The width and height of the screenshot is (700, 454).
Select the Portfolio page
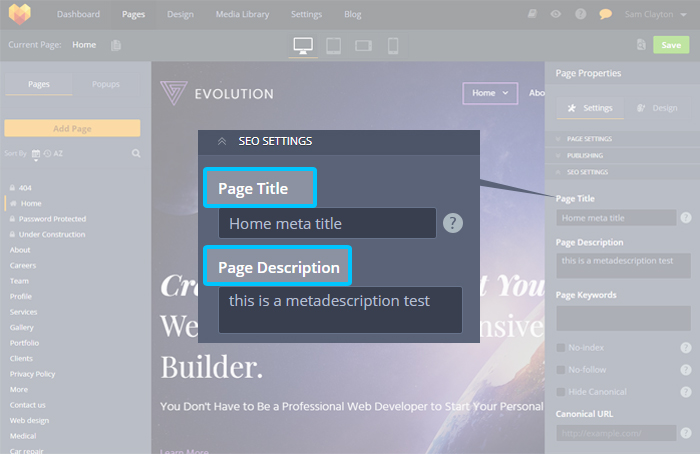click(24, 343)
